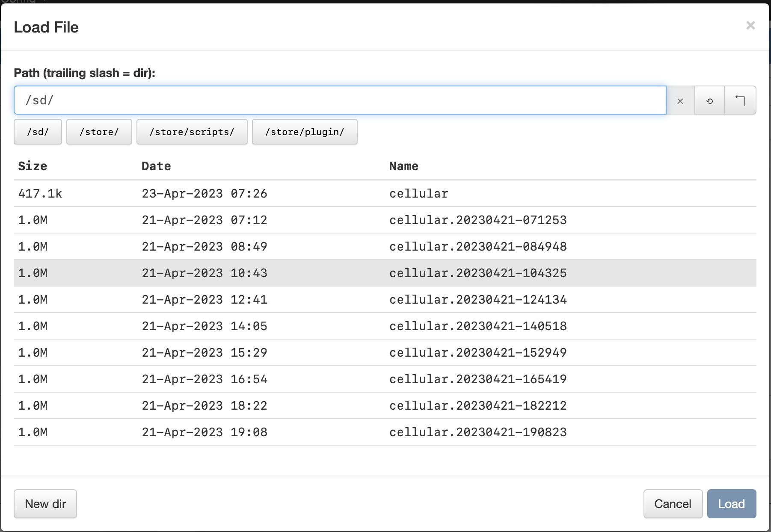Jump to /store/ quick path
The height and width of the screenshot is (532, 771).
pos(99,132)
